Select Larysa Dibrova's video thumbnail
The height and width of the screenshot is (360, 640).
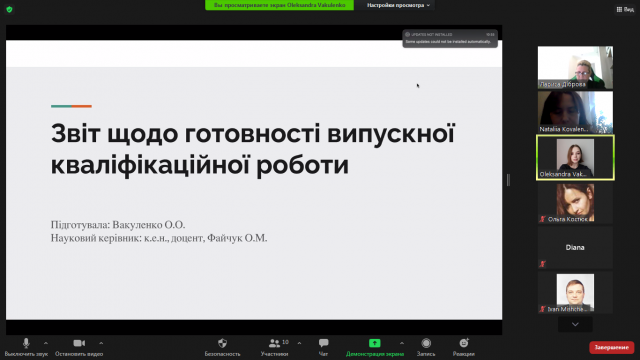click(575, 68)
